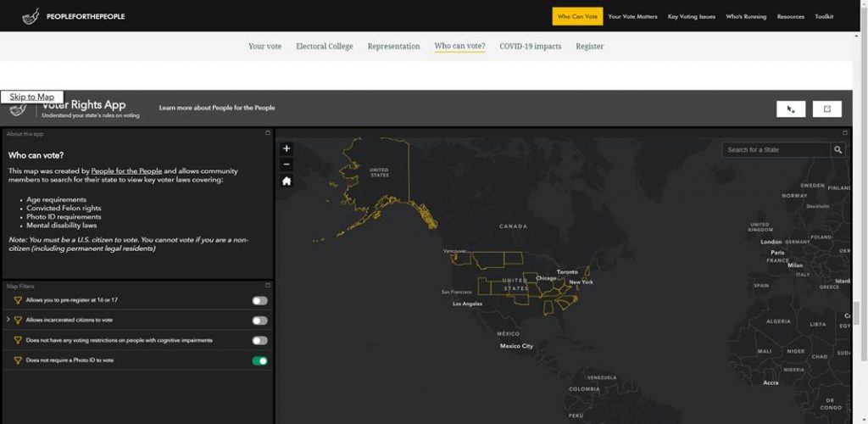Click the selection cursor tool button
The width and height of the screenshot is (868, 424).
point(791,109)
